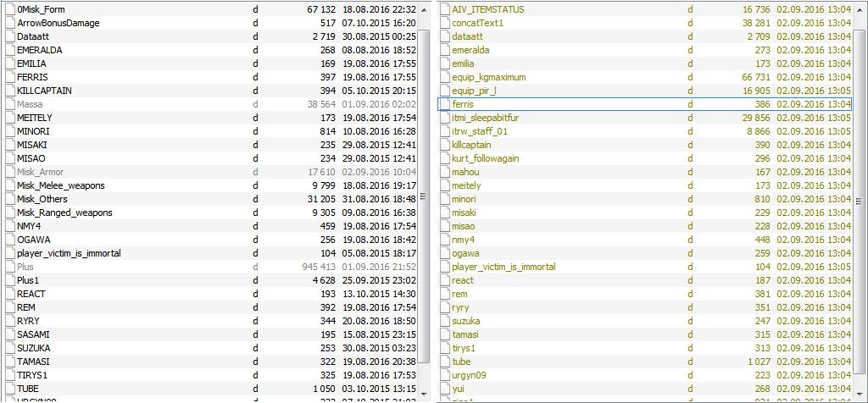This screenshot has width=868, height=403.
Task: Click the file icon beside Misk_Melee_weapons
Action: [8, 185]
